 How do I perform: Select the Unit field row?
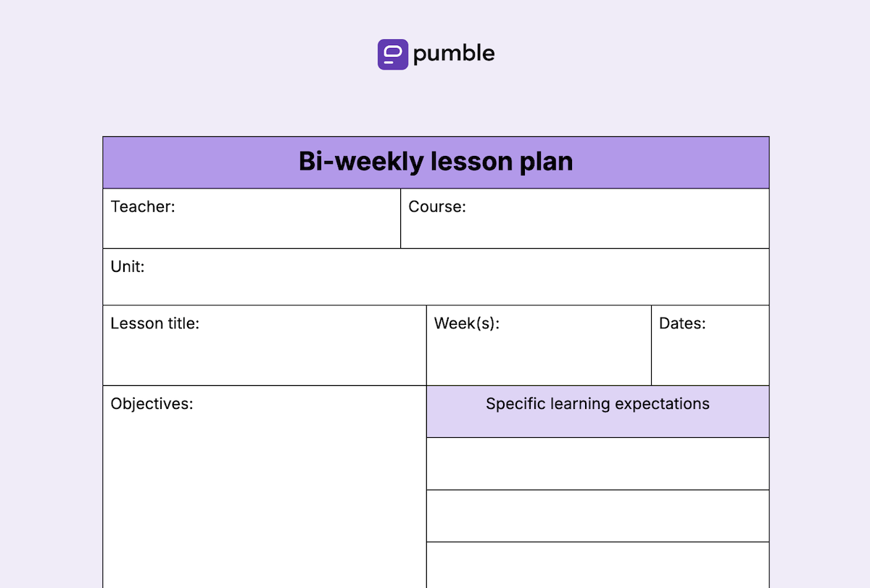click(x=436, y=277)
